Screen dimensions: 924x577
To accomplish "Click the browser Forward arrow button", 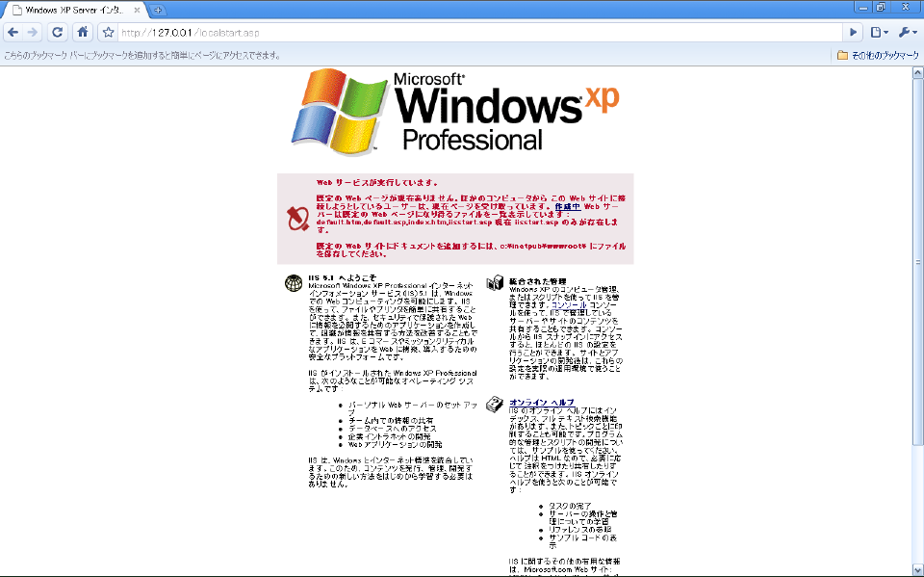I will (x=33, y=33).
